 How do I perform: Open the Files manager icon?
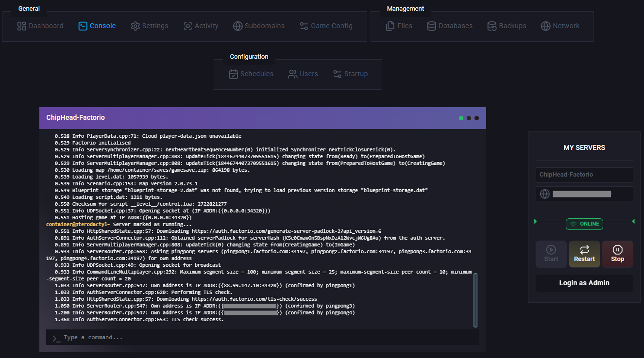point(390,26)
